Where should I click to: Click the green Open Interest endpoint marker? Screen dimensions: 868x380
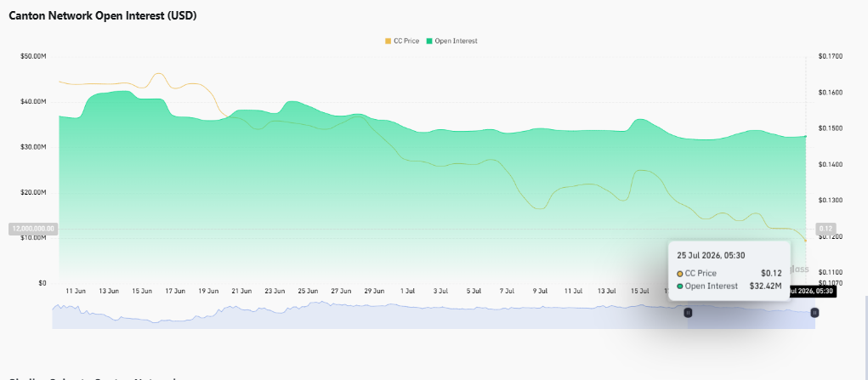[x=805, y=136]
